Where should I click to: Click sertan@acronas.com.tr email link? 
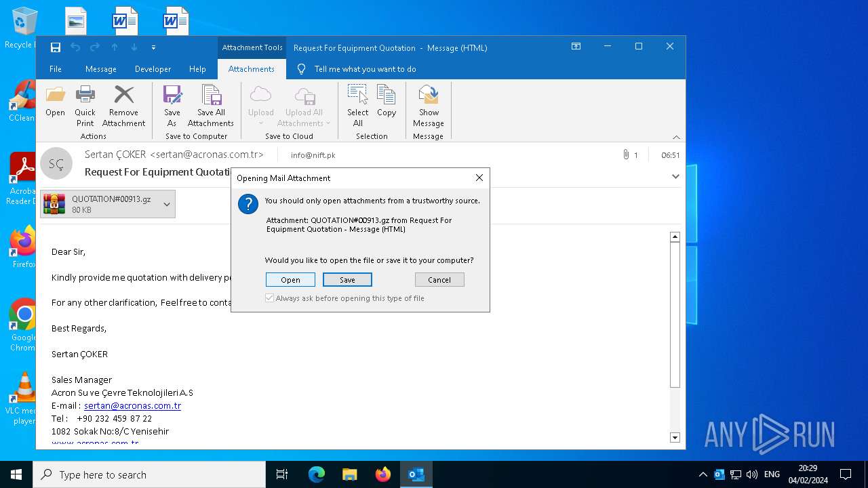click(132, 405)
